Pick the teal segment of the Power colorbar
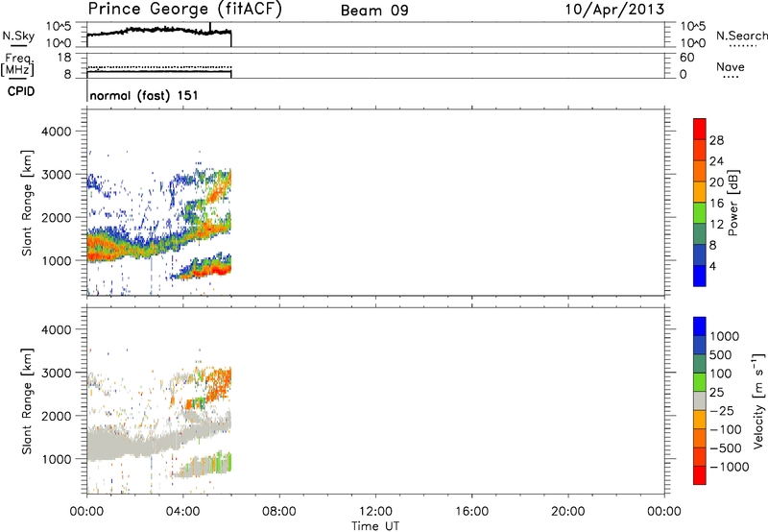 pos(700,234)
